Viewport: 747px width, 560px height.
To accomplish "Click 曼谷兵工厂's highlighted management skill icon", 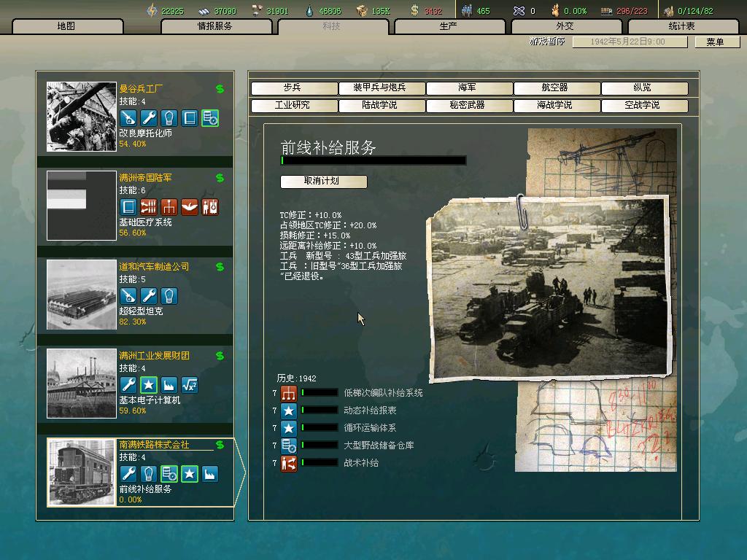I will point(210,118).
